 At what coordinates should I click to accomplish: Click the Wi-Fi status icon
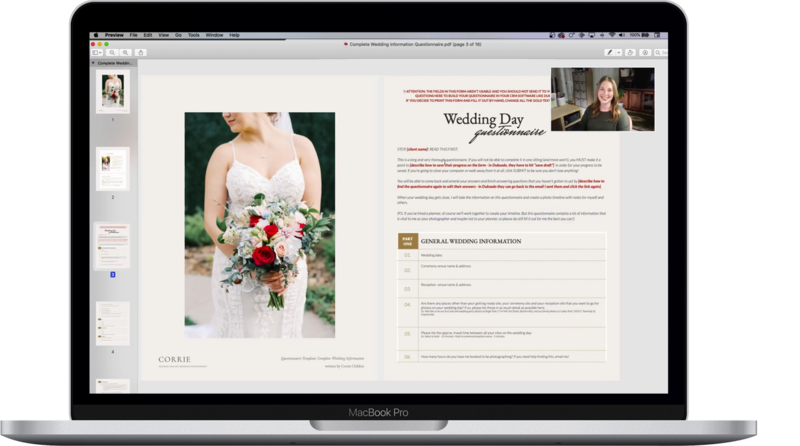click(x=613, y=35)
